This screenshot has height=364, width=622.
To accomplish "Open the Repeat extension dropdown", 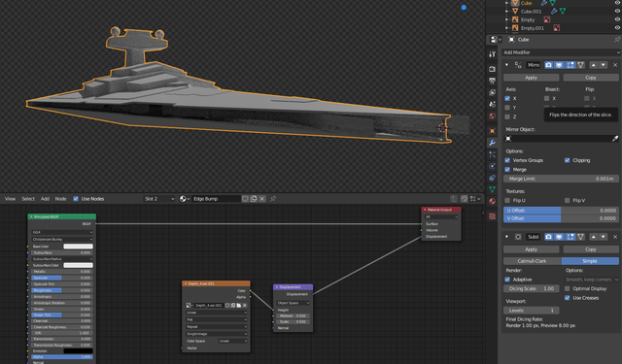I will 216,327.
